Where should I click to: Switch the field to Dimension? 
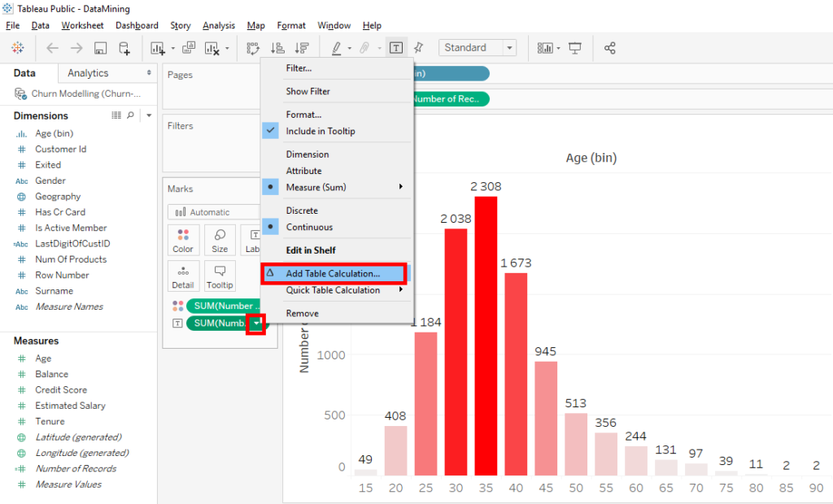[x=307, y=154]
